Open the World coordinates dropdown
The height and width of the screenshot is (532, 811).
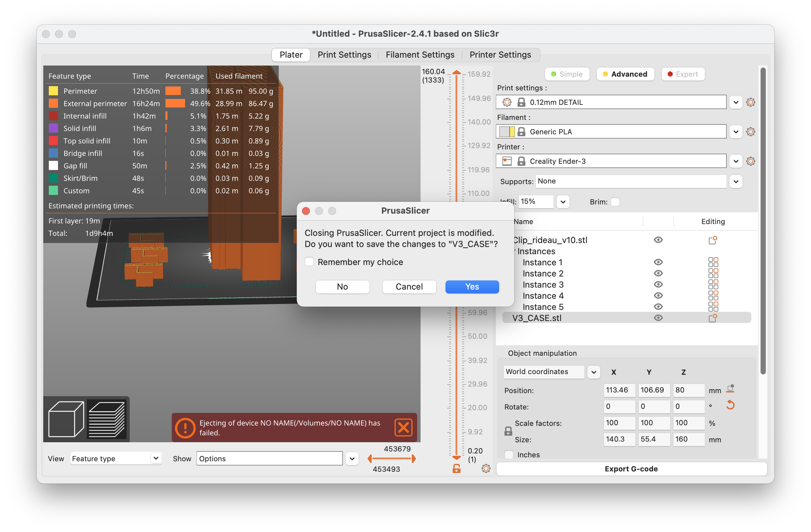[x=594, y=372]
